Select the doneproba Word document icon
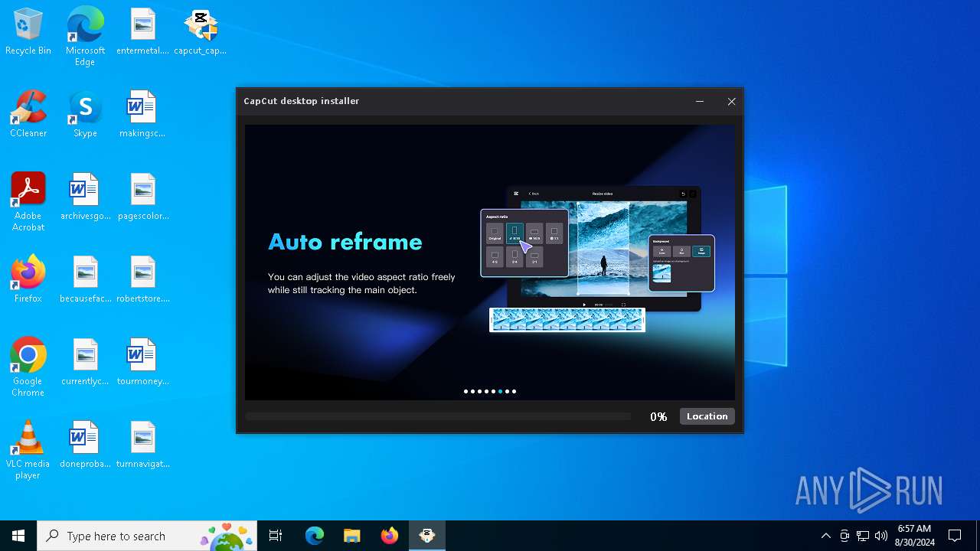Viewport: 980px width, 551px height. click(x=85, y=445)
